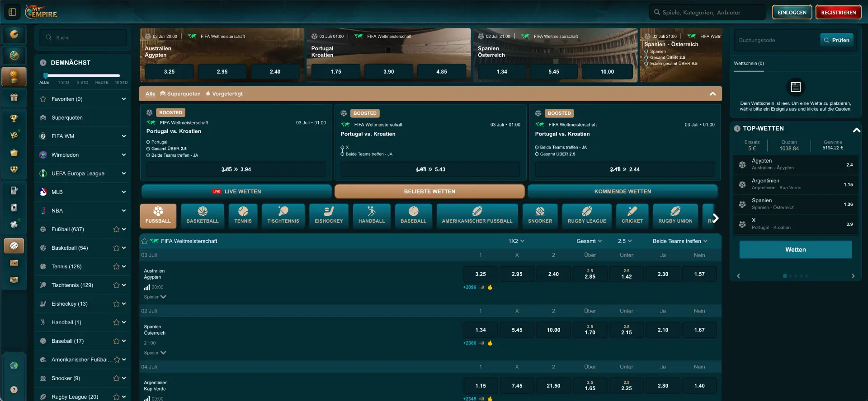This screenshot has width=868, height=401.
Task: Open the globe language icon
Action: click(x=14, y=366)
